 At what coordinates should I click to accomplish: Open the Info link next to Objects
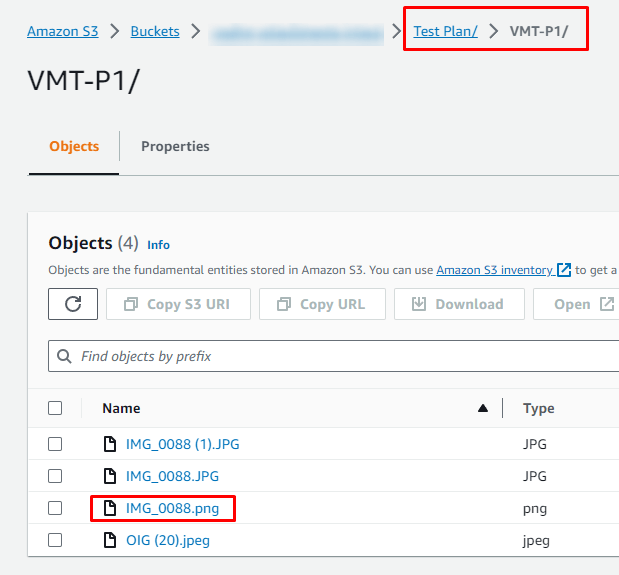[x=158, y=244]
